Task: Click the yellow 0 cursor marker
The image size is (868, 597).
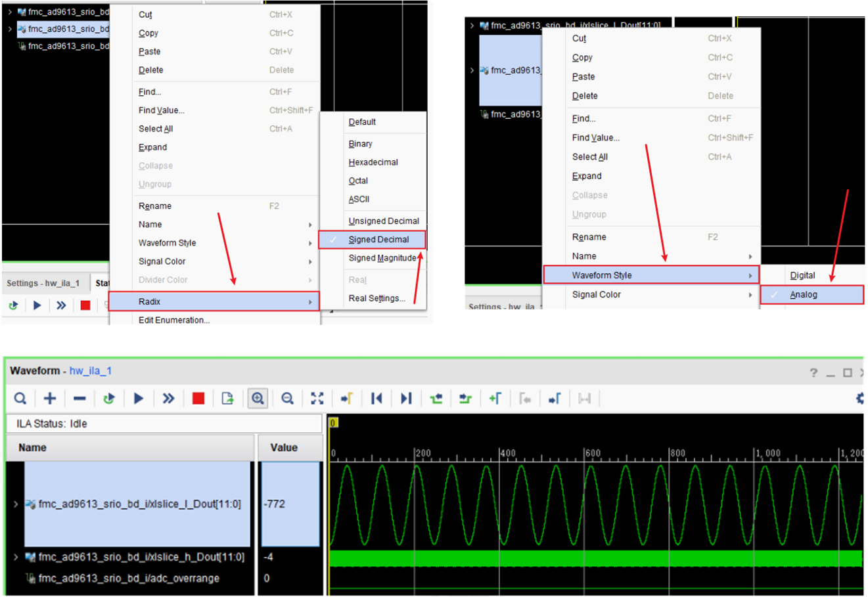Action: 333,422
